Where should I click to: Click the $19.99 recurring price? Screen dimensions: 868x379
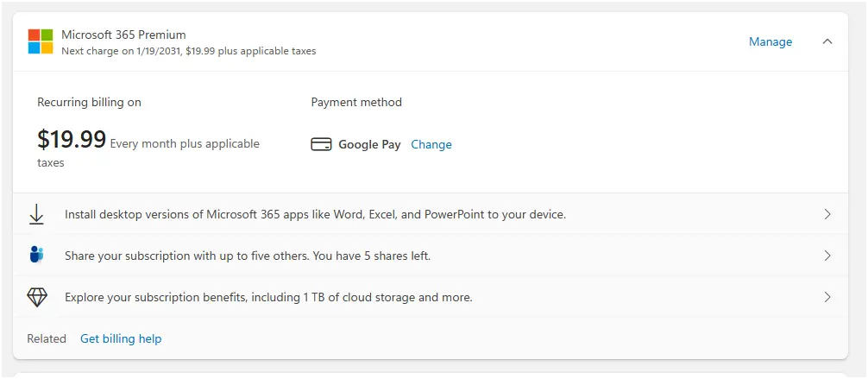pos(72,140)
